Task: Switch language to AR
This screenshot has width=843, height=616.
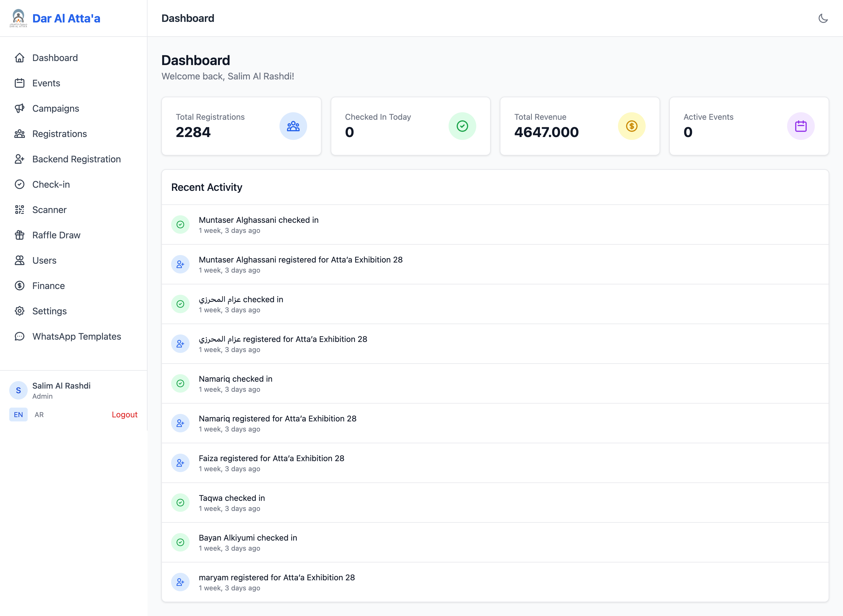Action: 39,415
